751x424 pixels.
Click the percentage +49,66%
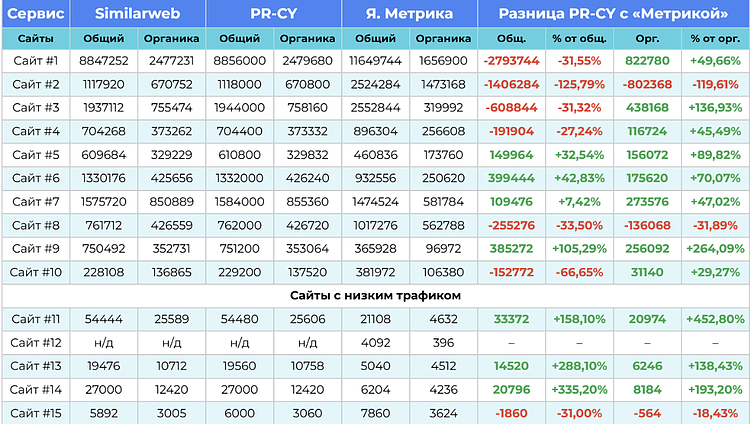tap(716, 61)
